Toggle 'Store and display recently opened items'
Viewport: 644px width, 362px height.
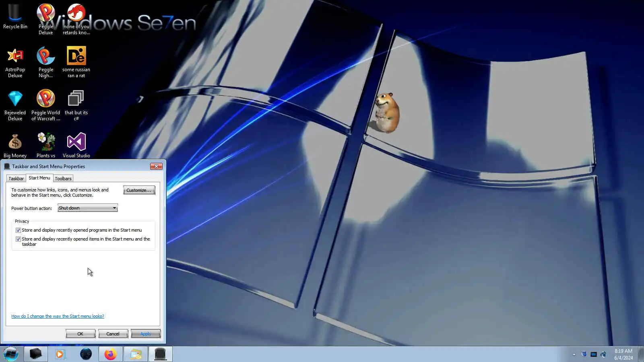pos(18,239)
